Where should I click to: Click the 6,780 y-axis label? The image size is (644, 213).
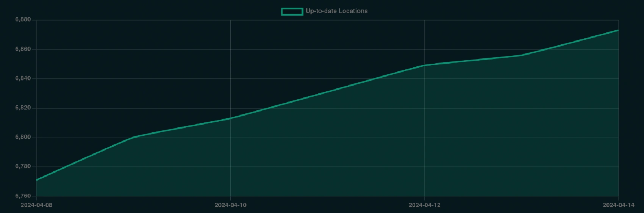tap(23, 167)
